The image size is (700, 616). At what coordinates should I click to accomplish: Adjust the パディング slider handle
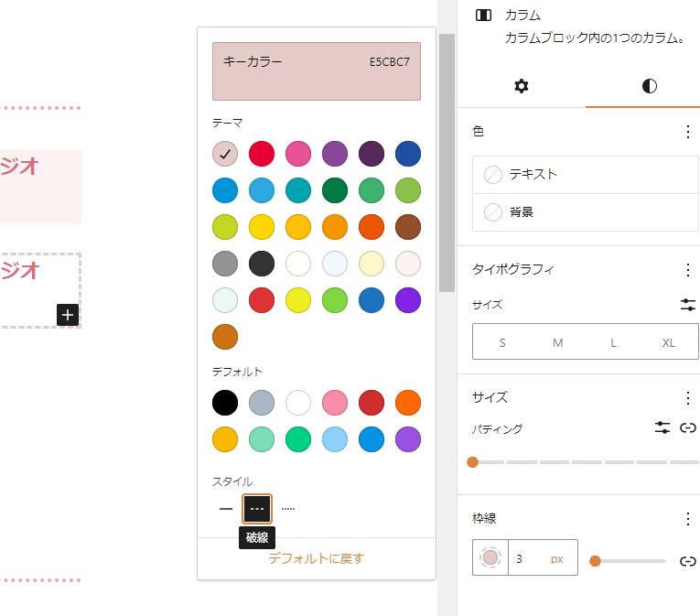coord(472,462)
